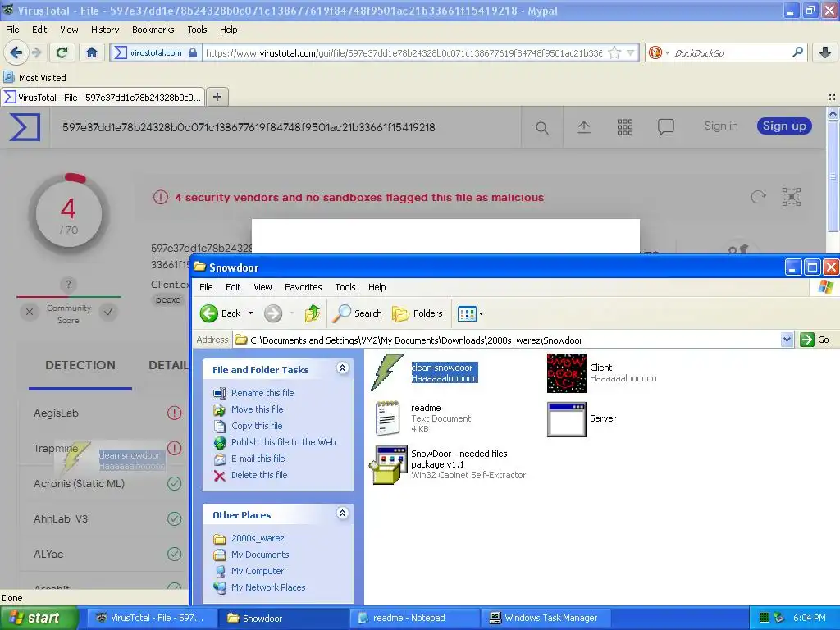
Task: Click the VirusTotal upload file icon
Action: [x=584, y=127]
